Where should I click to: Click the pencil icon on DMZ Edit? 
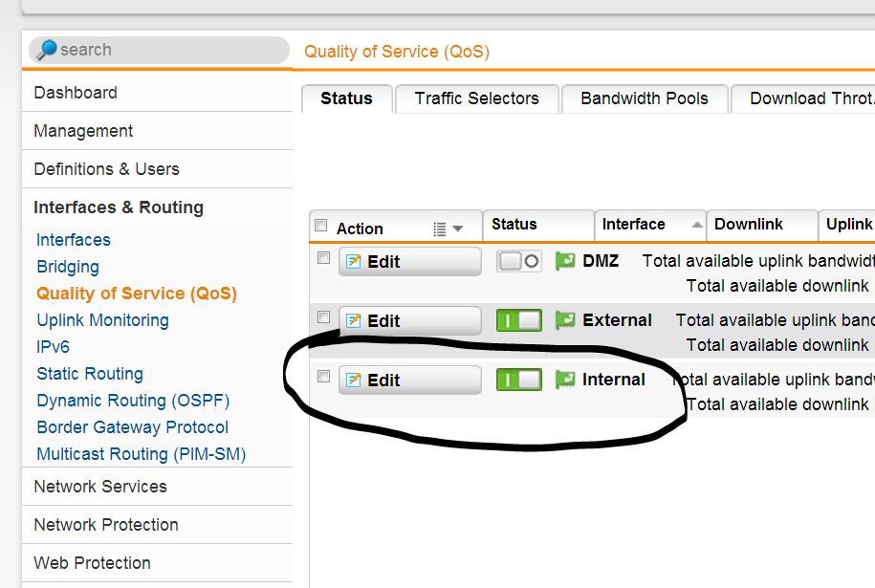click(x=353, y=262)
